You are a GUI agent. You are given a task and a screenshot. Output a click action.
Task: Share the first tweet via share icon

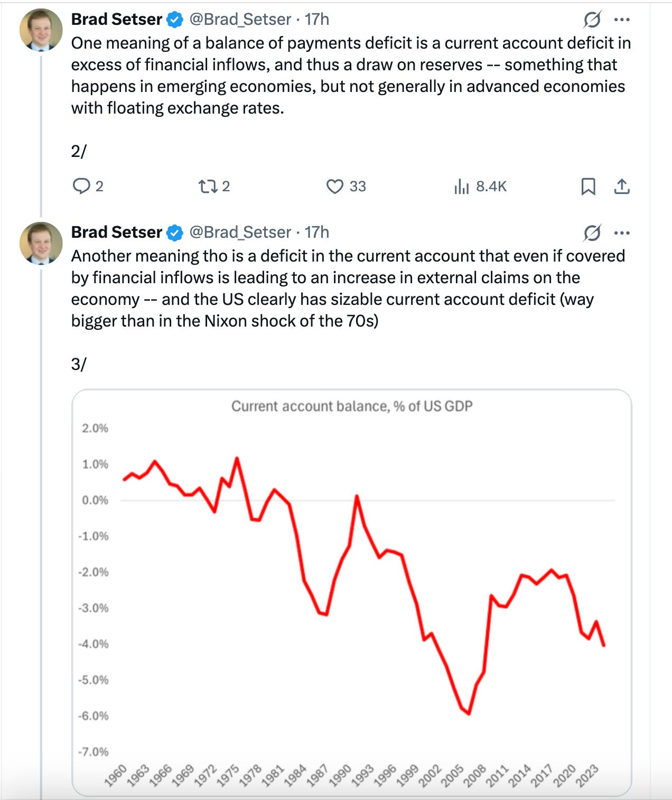622,186
